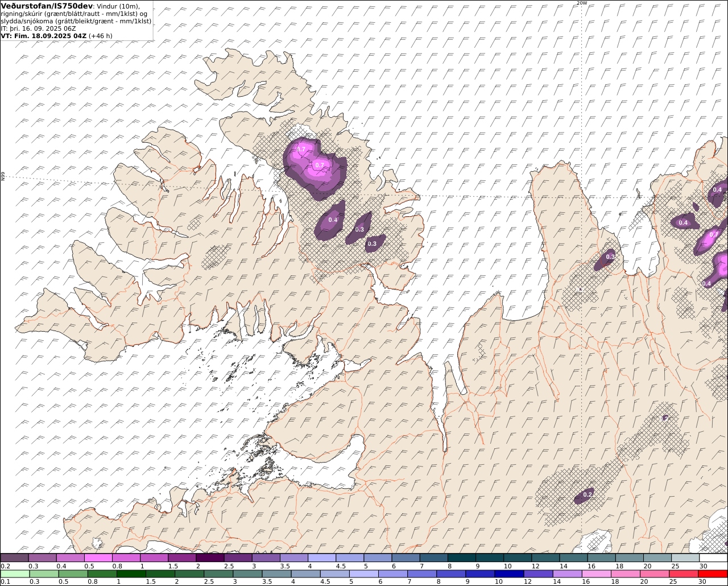Viewport: 728px width, 586px height.
Task: Pick dark teal snow swatch starting at 8
Action: 461,558
